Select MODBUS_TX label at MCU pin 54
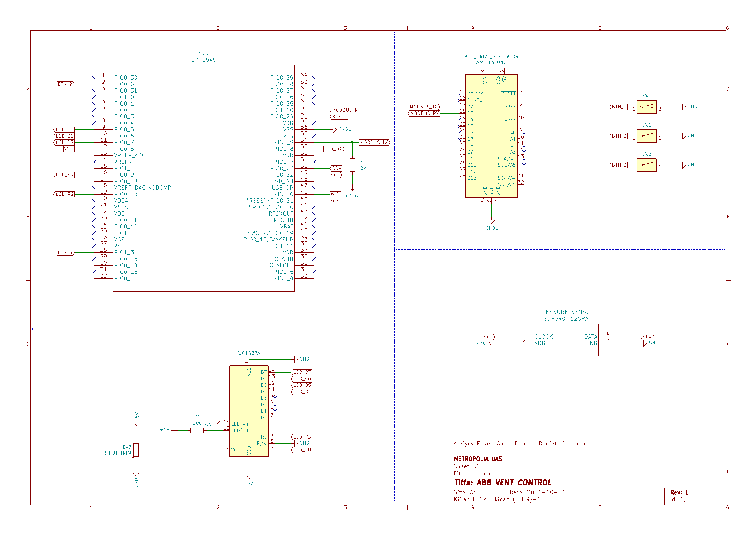This screenshot has height=535, width=756. 374,142
